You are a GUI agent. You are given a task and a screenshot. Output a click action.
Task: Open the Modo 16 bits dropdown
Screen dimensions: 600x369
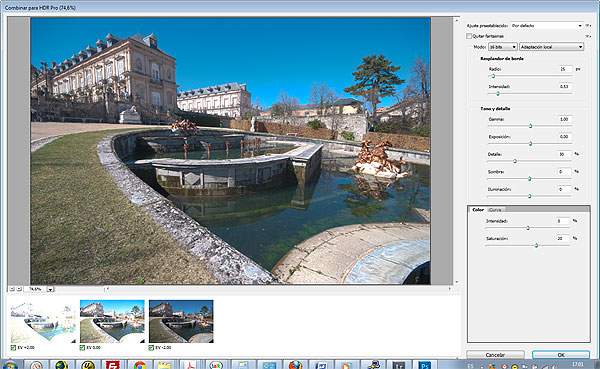point(503,47)
